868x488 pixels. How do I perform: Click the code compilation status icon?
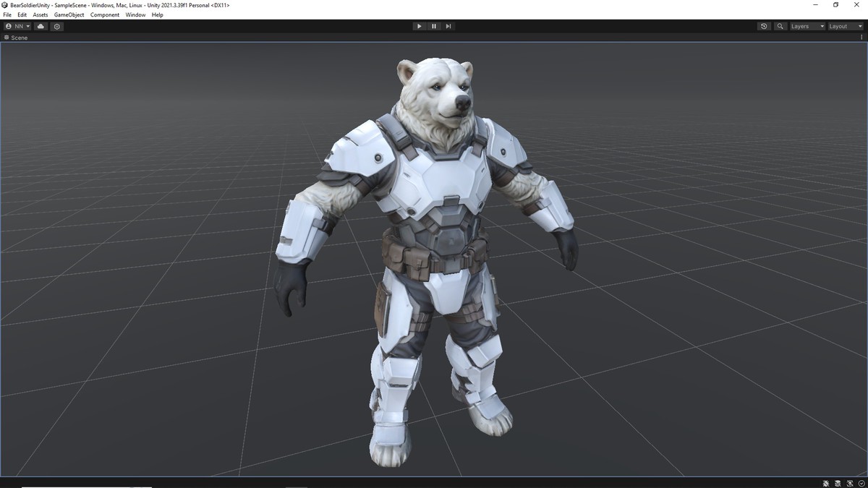pos(849,483)
